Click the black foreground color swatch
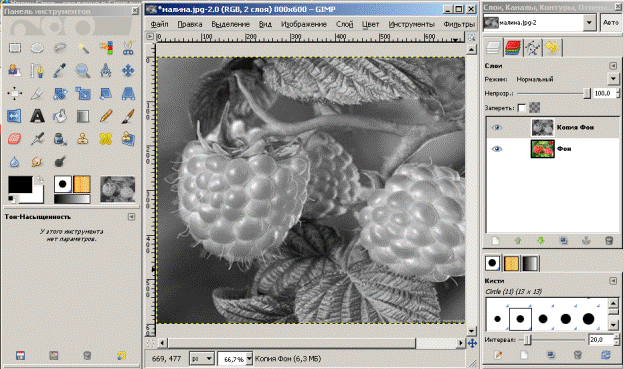The image size is (624, 369). [x=20, y=185]
